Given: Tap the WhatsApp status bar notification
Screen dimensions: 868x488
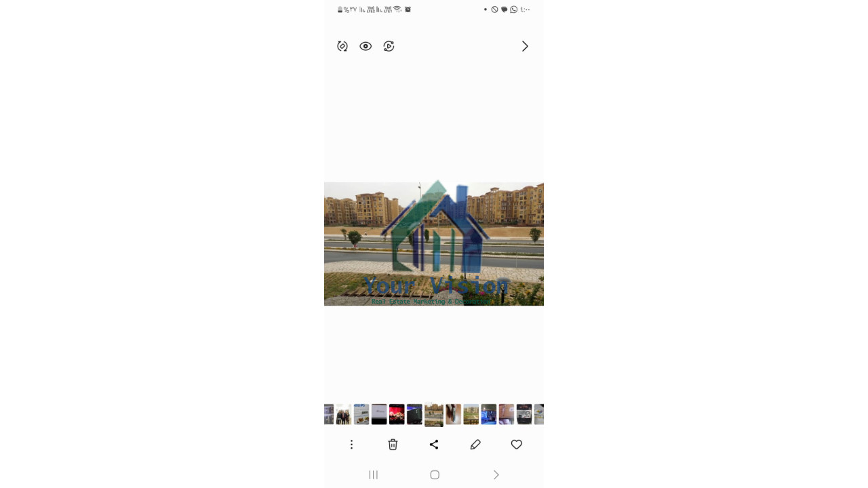Looking at the screenshot, I should click(x=514, y=9).
